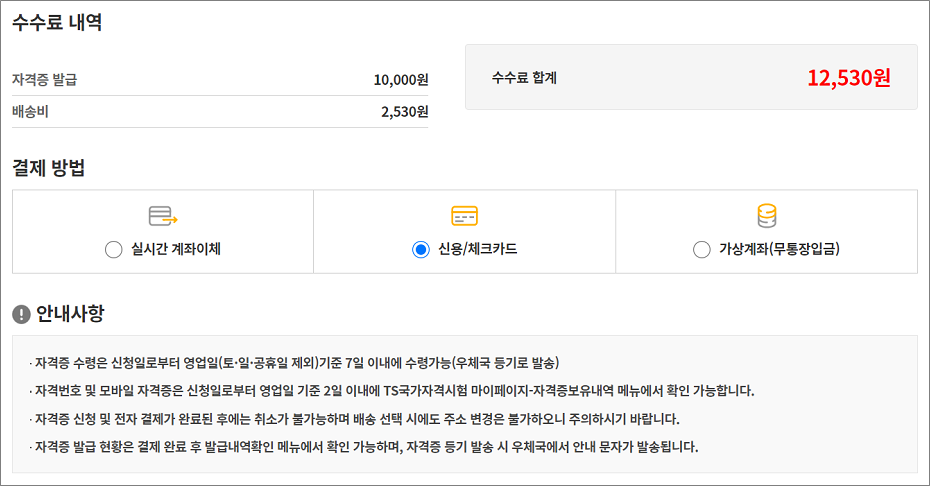930x486 pixels.
Task: Click the 수수료 내역 heading
Action: 58,22
